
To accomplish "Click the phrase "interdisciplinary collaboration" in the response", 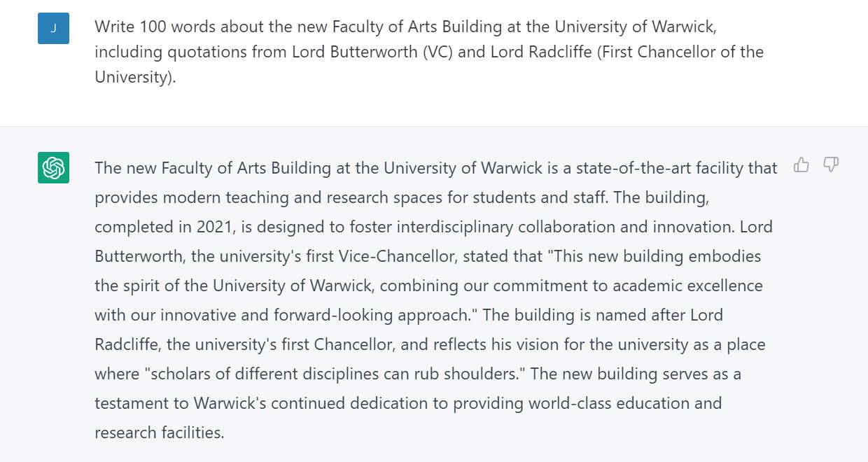I will 517,227.
